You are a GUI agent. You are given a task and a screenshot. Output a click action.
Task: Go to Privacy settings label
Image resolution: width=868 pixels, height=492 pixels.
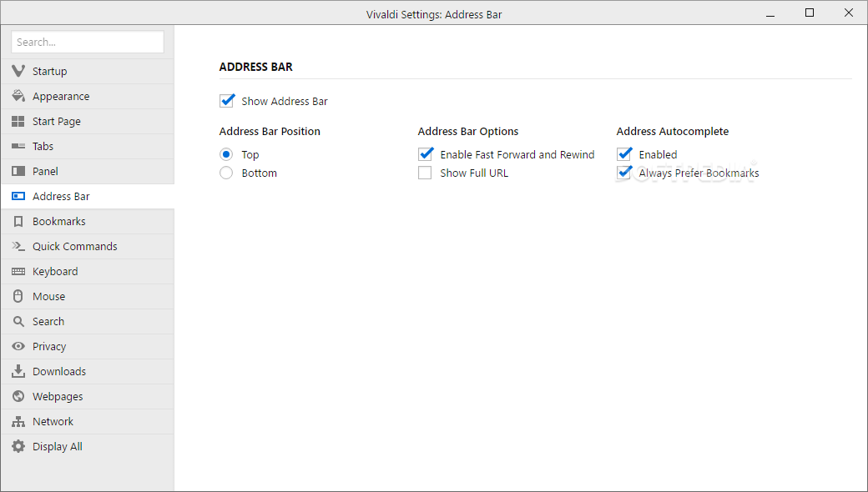[49, 347]
